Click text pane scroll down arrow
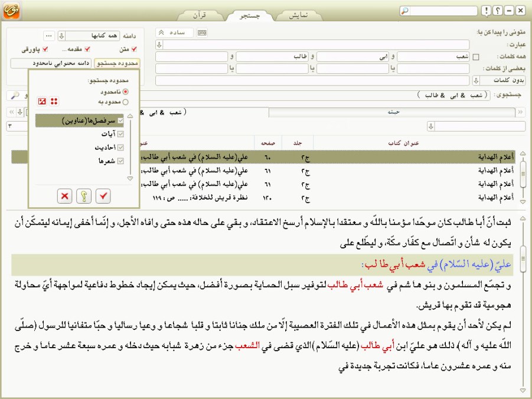 tap(523, 391)
